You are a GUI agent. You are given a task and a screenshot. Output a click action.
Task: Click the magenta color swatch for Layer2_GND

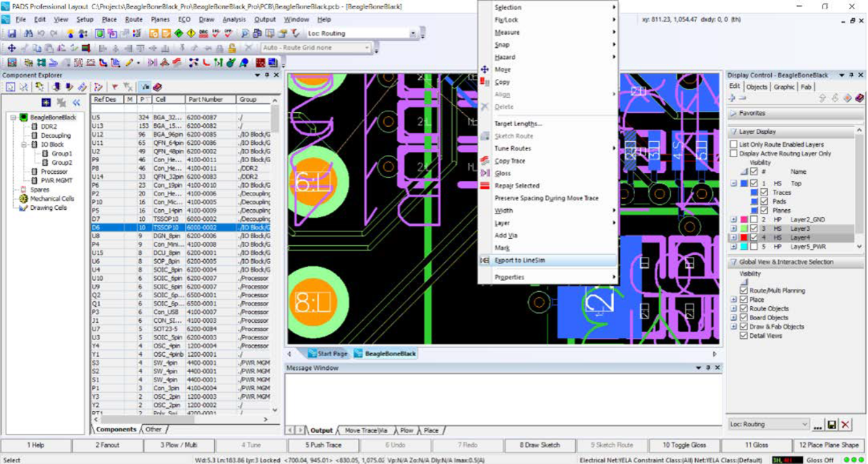(x=744, y=219)
